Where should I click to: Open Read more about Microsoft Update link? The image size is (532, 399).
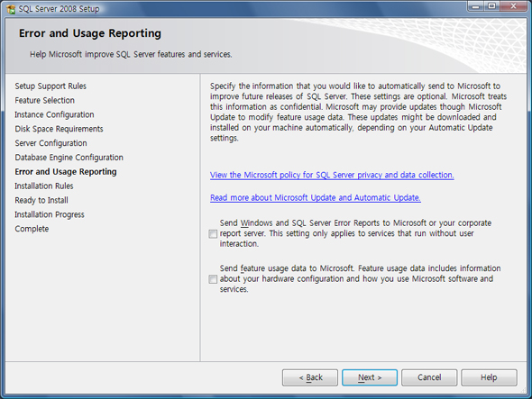[x=316, y=197]
